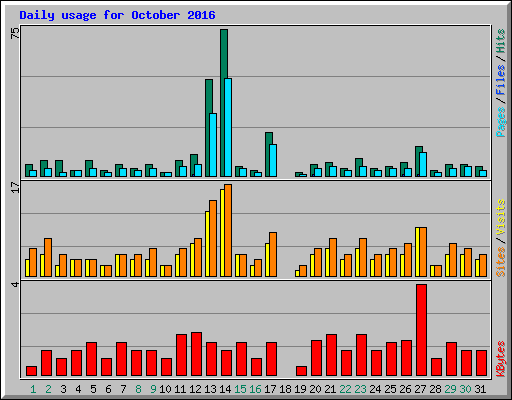Click day 31 on the x-axis

coord(480,389)
